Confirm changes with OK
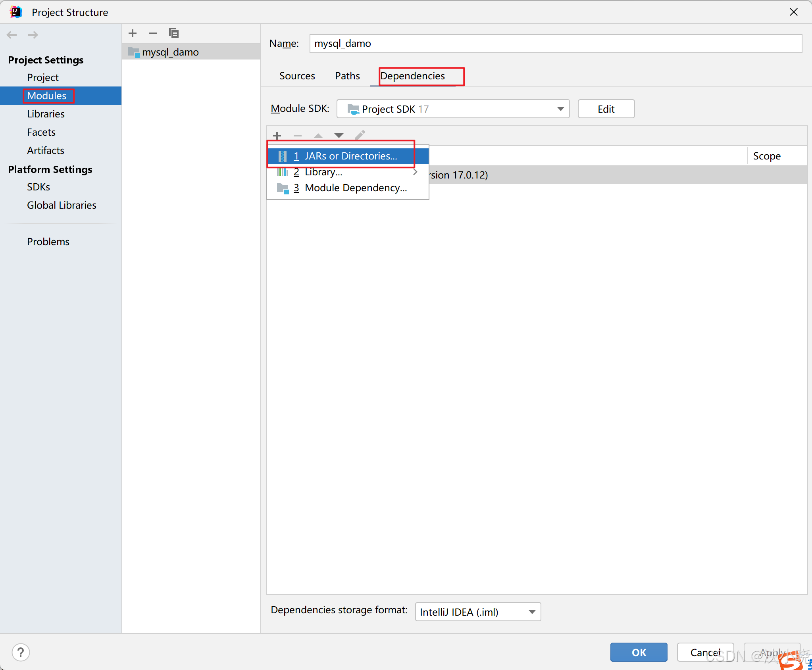Screen dimensions: 812x670 [x=638, y=652]
